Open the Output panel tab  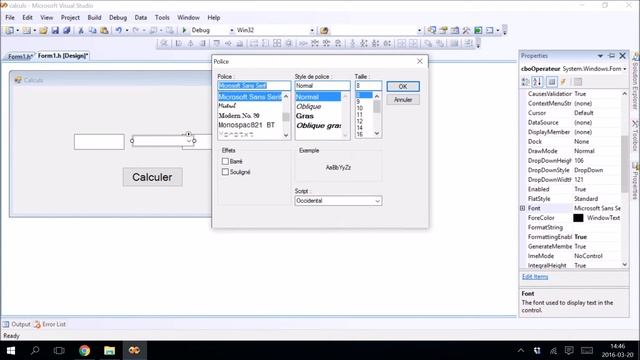(17, 324)
